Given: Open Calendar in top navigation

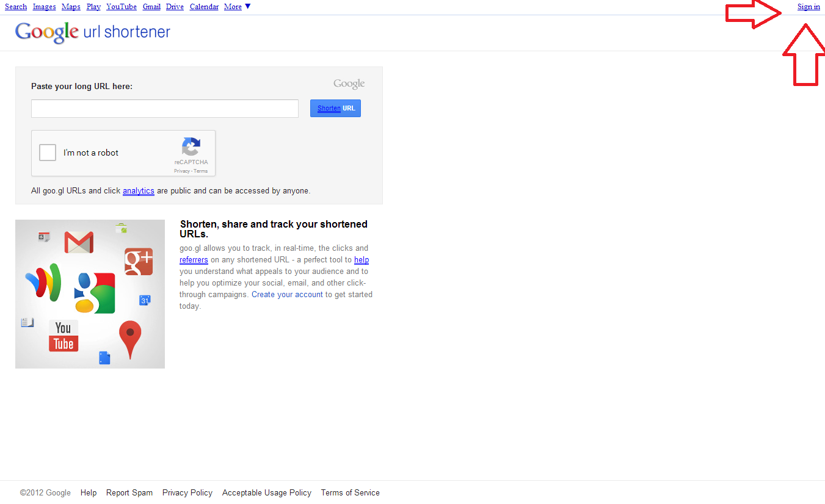Looking at the screenshot, I should [x=204, y=7].
